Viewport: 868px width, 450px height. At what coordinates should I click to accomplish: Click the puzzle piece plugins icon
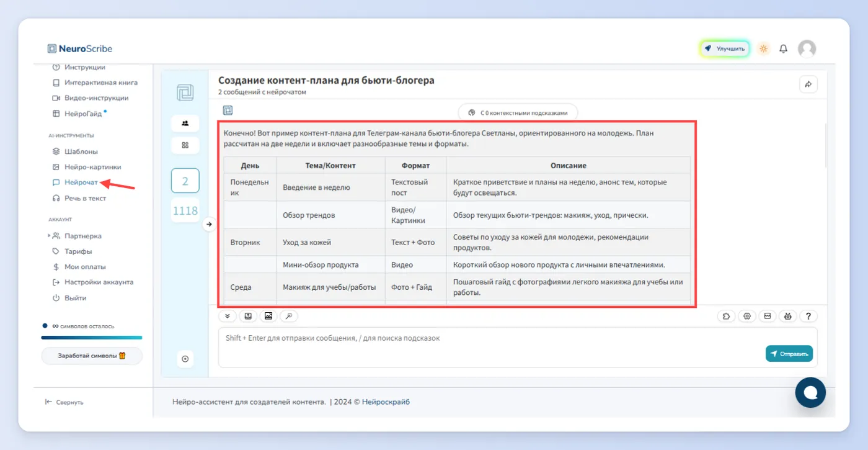tap(727, 316)
